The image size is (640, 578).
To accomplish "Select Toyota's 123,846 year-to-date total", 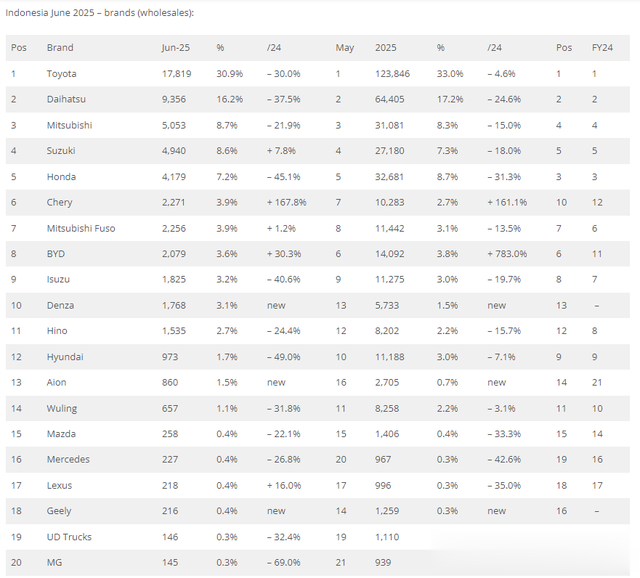I will [392, 74].
